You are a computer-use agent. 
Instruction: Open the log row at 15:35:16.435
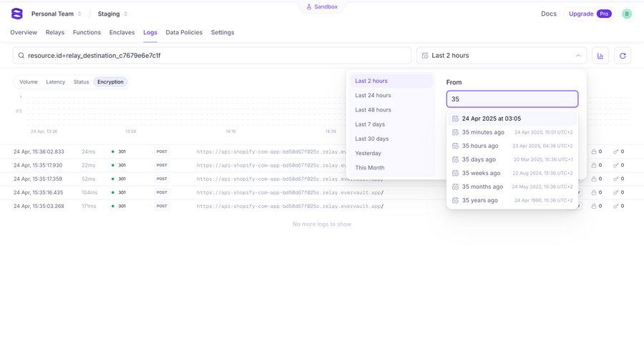pyautogui.click(x=321, y=192)
